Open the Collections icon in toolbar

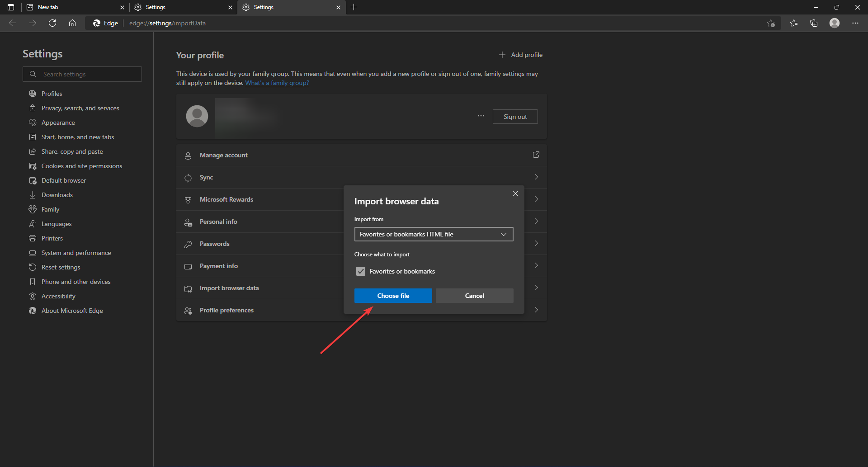coord(814,23)
